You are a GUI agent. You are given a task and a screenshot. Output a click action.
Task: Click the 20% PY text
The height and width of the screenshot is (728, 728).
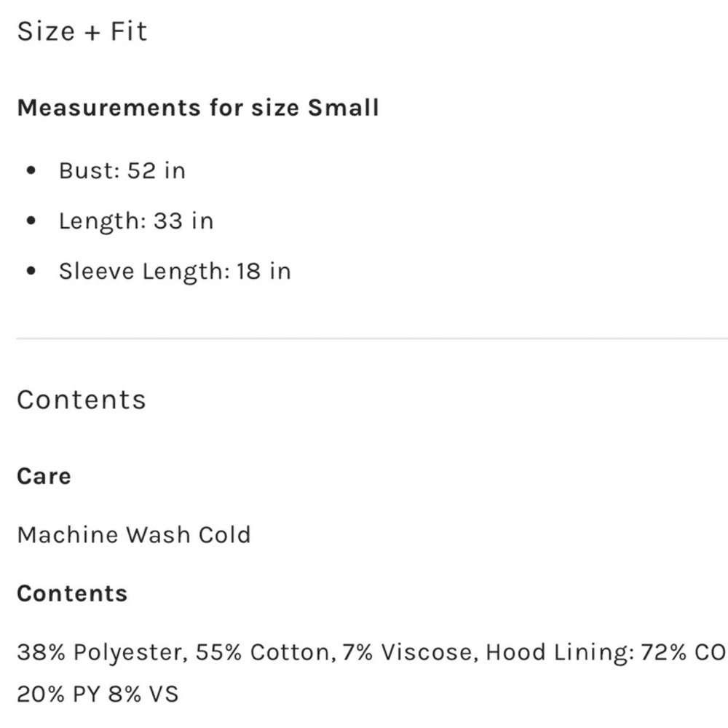tap(58, 694)
